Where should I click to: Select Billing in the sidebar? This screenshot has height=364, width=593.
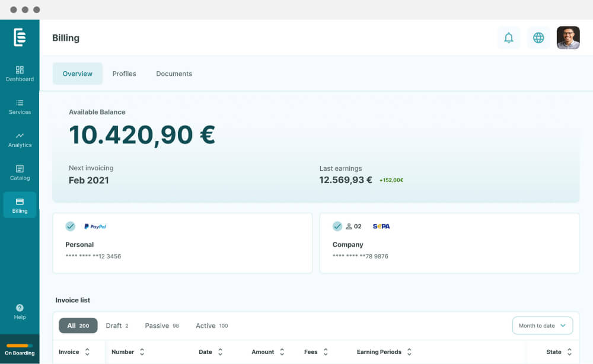tap(20, 205)
